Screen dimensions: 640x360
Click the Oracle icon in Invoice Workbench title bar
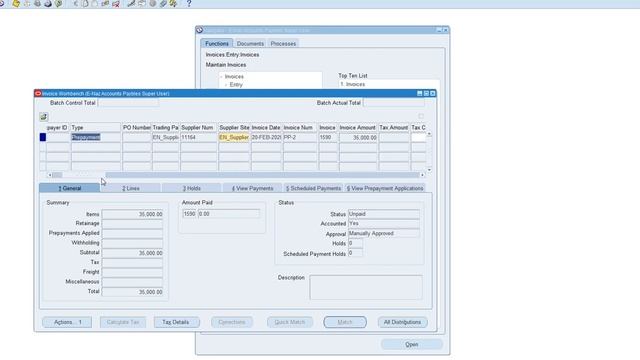[x=38, y=93]
